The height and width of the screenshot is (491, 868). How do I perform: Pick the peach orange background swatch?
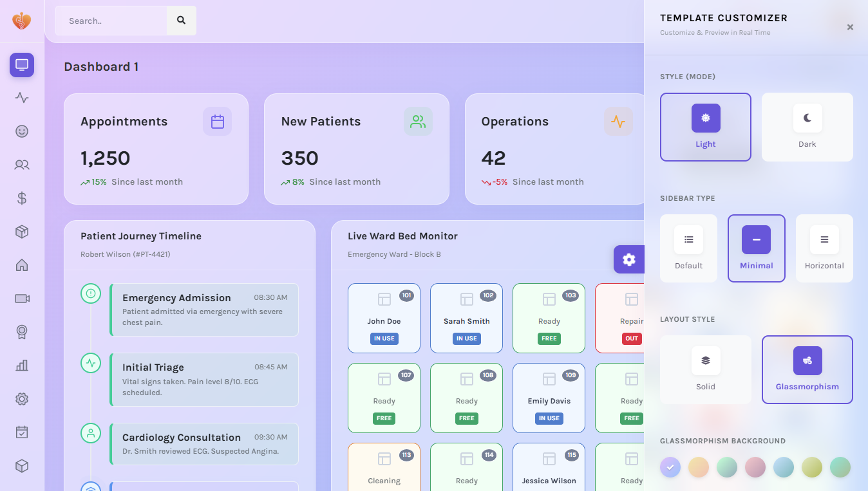(699, 467)
